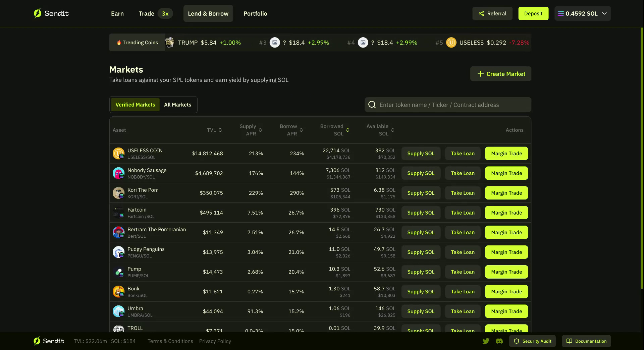This screenshot has height=350, width=644.
Task: Open the Twitter link in the footer
Action: tap(486, 341)
